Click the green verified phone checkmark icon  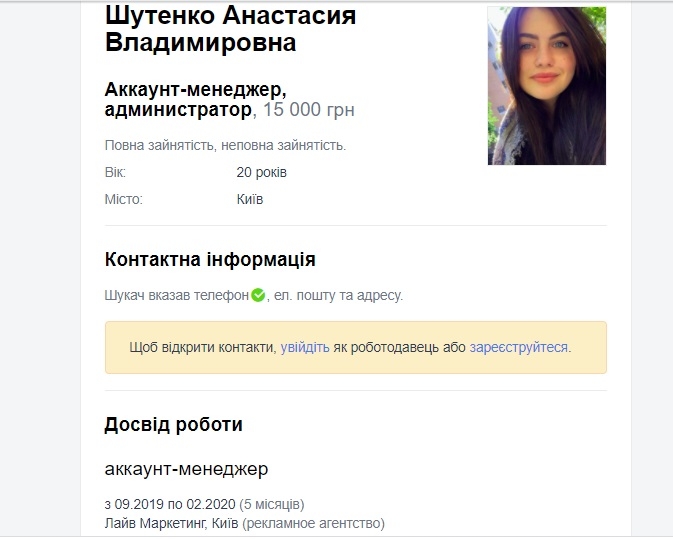(x=258, y=295)
